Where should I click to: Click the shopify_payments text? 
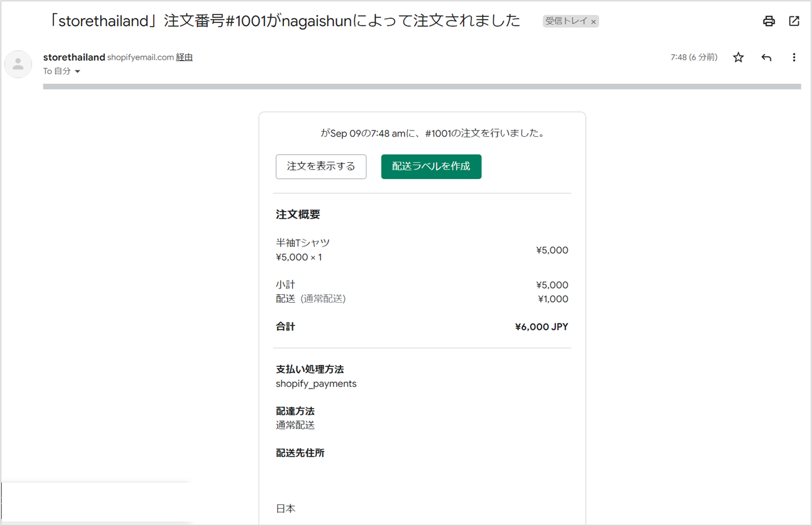click(x=316, y=384)
